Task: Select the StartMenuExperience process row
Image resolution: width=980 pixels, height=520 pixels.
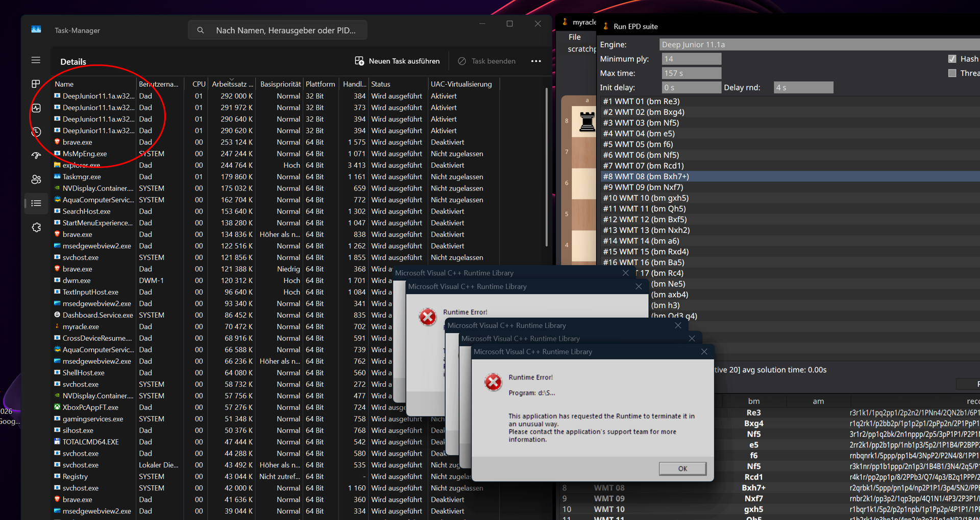Action: (x=276, y=223)
